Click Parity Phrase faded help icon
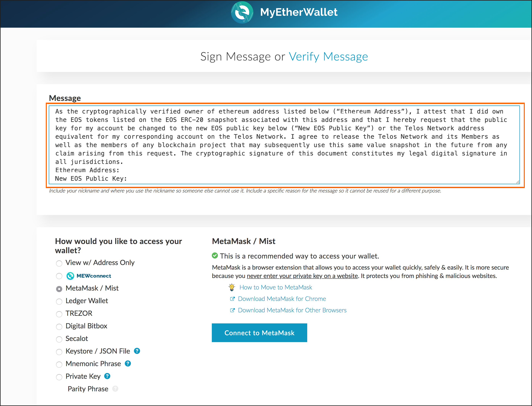This screenshot has height=406, width=532. coord(115,389)
